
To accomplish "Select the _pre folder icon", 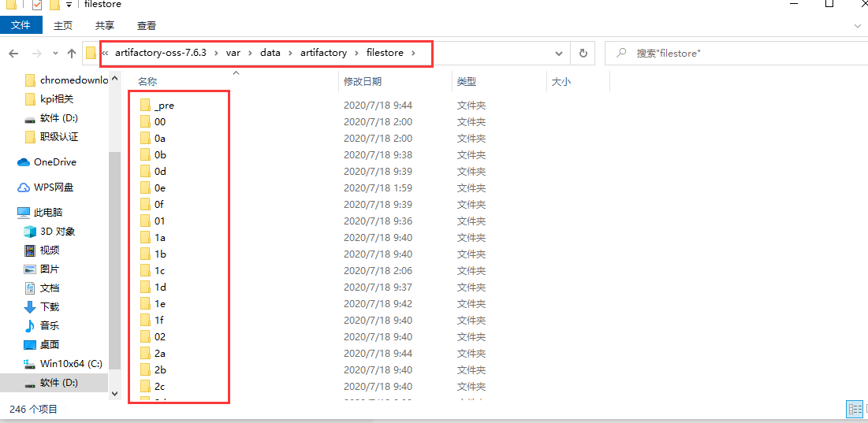I will (146, 105).
